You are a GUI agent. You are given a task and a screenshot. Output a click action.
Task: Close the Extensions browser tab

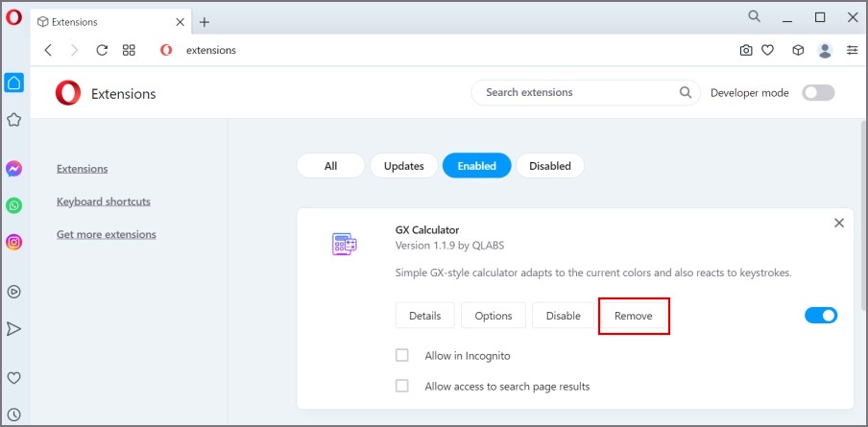click(x=180, y=22)
